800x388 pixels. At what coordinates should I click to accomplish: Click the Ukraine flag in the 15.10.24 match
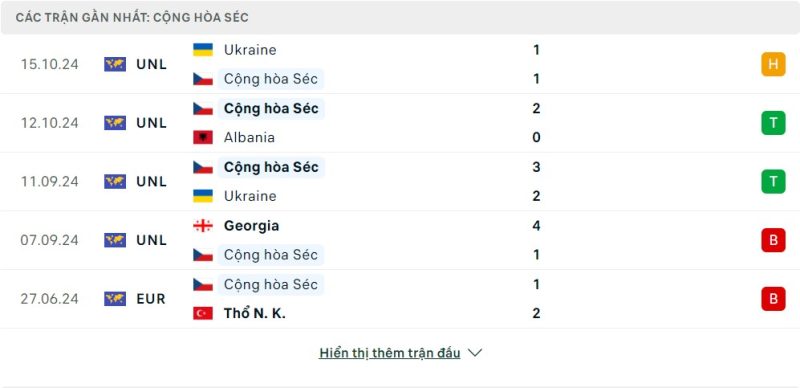click(203, 50)
